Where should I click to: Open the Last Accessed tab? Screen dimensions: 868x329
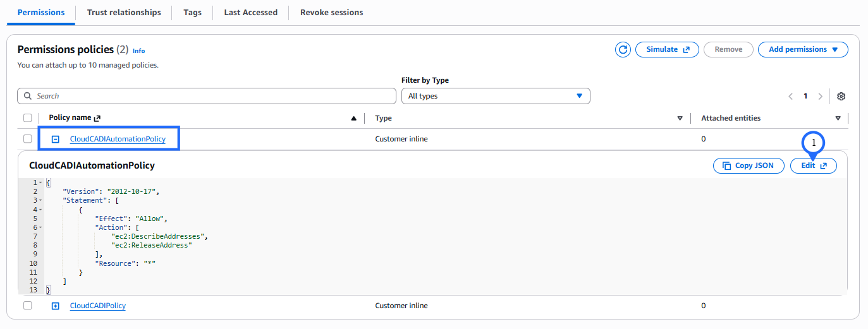[250, 13]
